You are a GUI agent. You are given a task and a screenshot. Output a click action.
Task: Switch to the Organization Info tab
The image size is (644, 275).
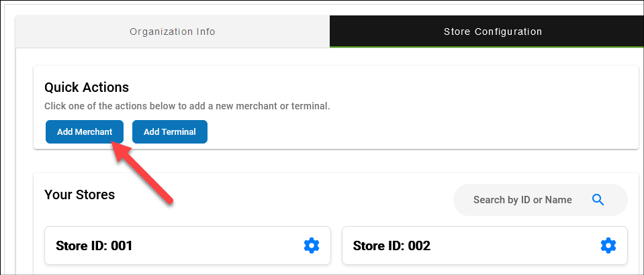pos(173,32)
